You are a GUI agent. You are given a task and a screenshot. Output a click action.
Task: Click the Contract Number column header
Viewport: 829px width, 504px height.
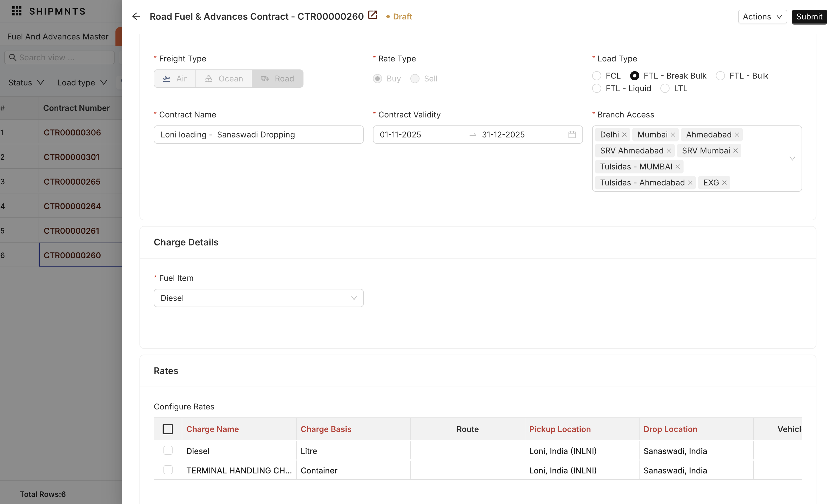[76, 108]
